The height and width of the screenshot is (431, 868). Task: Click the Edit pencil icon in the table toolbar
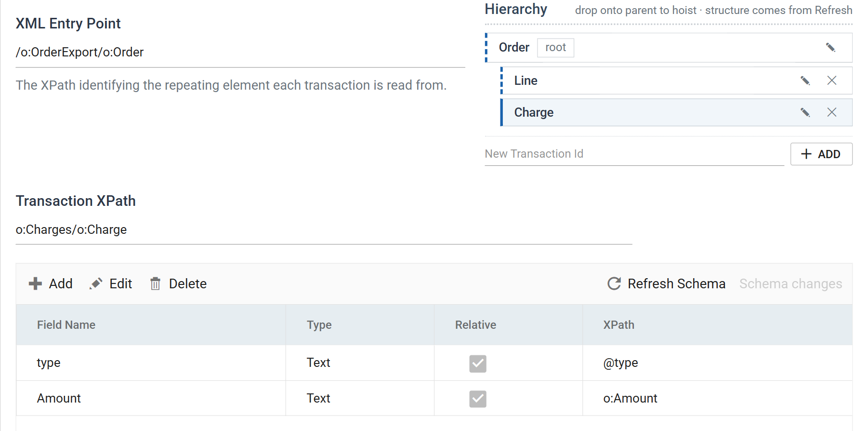(x=96, y=283)
